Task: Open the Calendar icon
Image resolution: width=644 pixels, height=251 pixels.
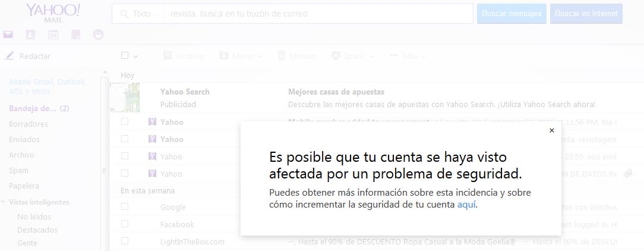Action: click(53, 34)
